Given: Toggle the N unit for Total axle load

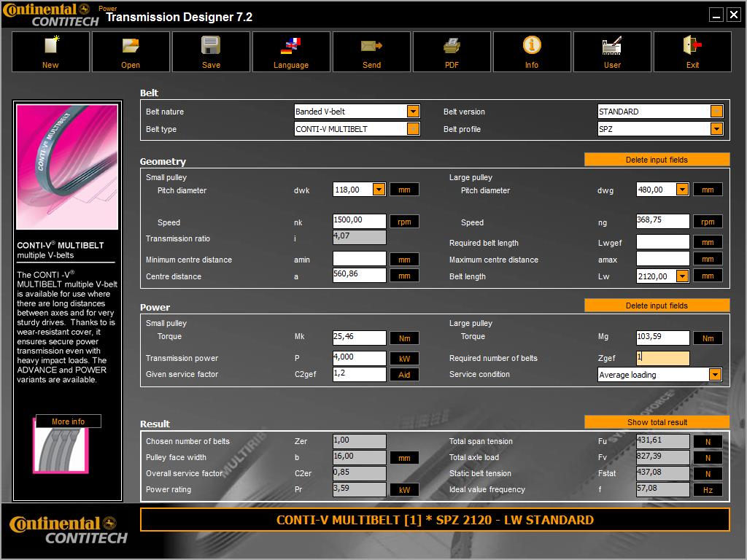Looking at the screenshot, I should (708, 458).
